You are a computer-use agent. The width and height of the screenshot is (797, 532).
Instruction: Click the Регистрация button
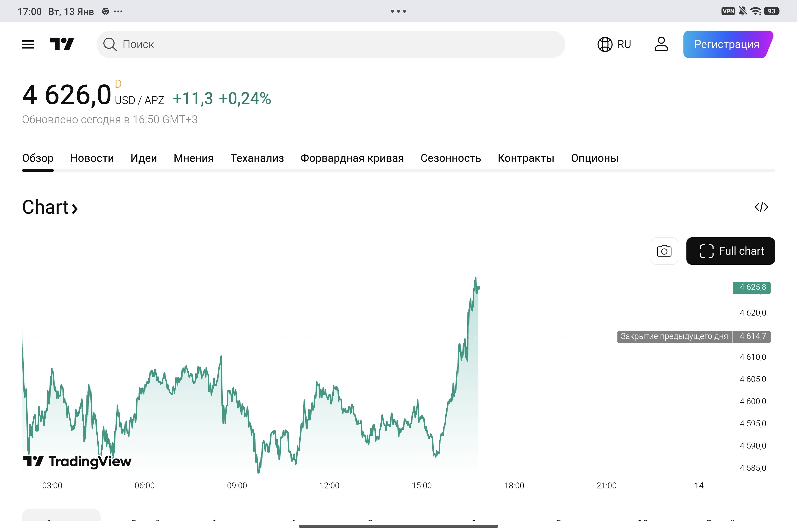point(727,44)
